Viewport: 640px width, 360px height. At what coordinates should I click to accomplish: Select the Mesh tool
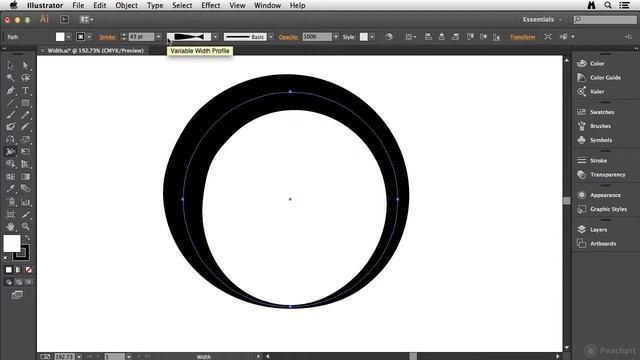(x=10, y=177)
